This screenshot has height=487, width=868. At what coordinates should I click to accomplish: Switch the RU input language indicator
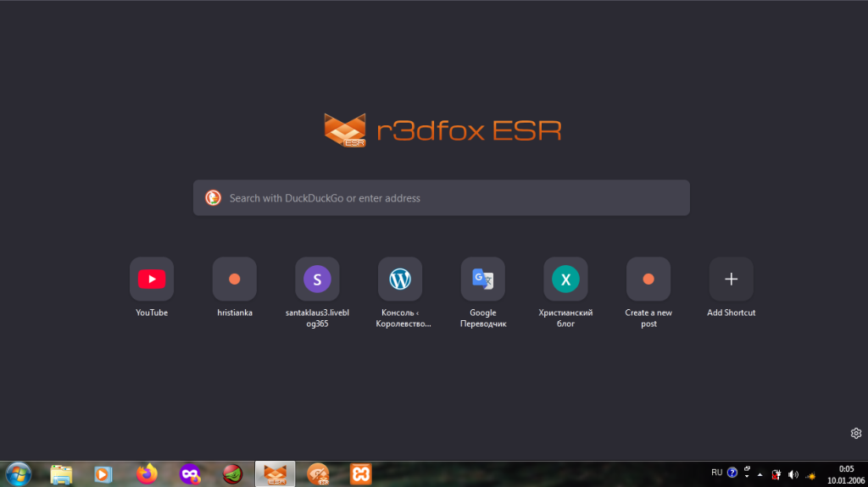click(x=717, y=473)
